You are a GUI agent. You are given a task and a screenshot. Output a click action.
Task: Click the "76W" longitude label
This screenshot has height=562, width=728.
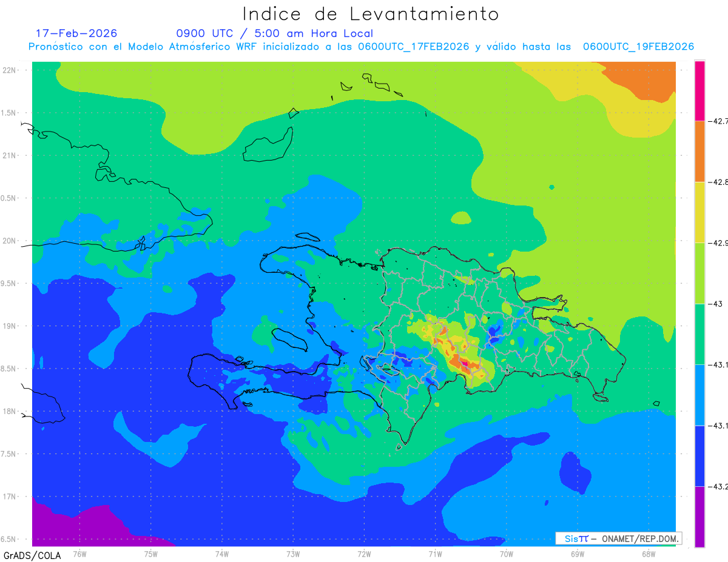pos(79,554)
